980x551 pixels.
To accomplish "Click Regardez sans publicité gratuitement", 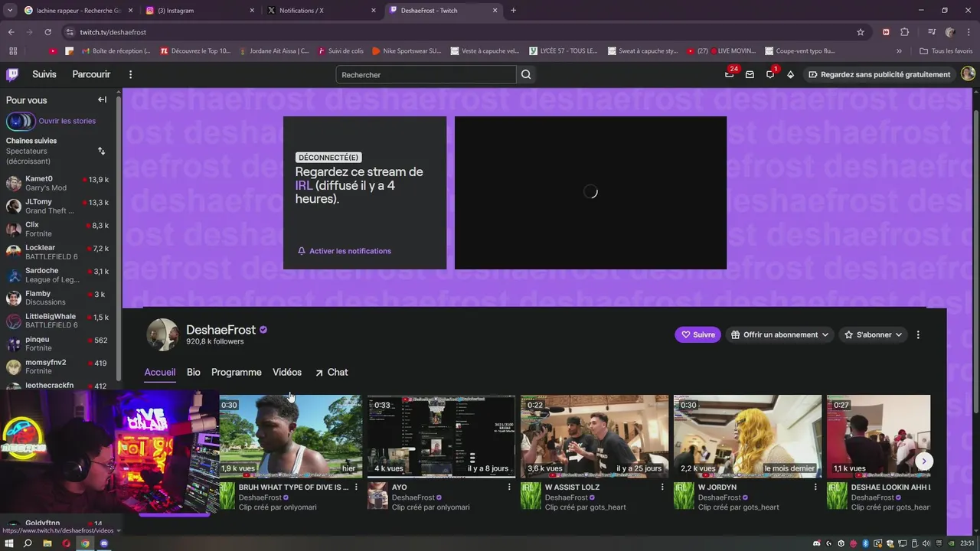I will click(x=879, y=74).
